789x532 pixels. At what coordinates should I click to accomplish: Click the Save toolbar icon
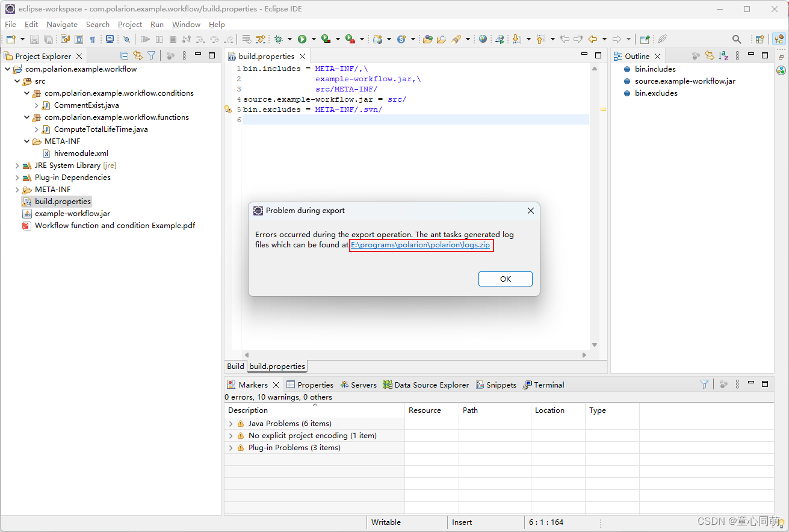tap(34, 39)
